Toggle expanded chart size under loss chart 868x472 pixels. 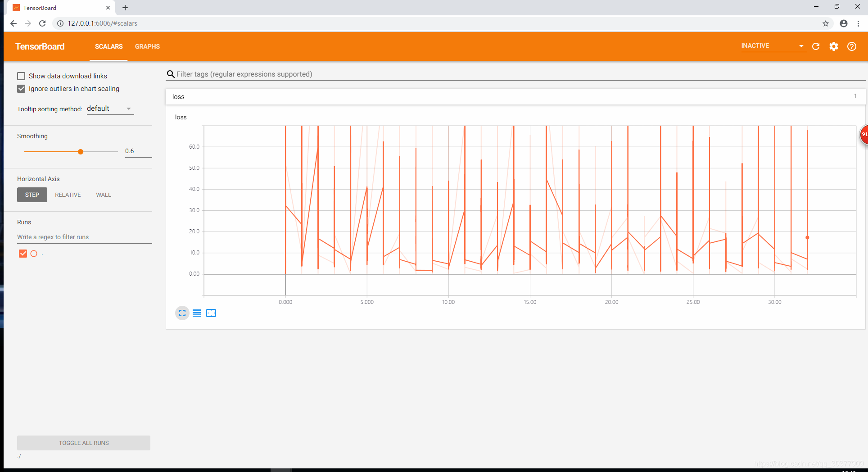click(182, 313)
